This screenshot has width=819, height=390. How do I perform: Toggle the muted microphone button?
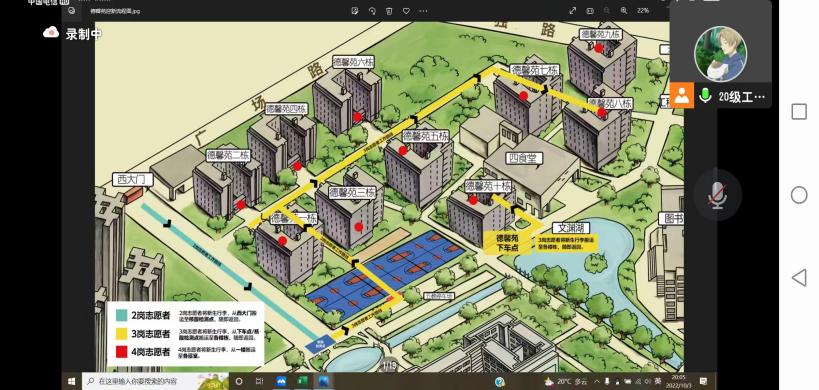(718, 194)
